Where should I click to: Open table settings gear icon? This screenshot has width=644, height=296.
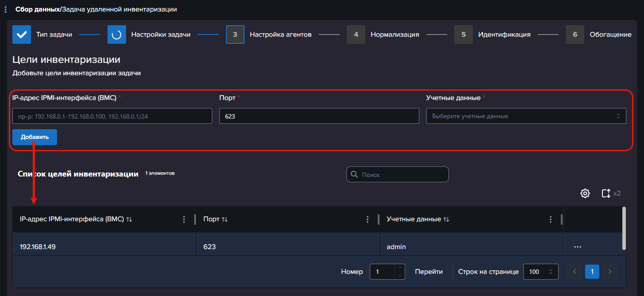[585, 193]
